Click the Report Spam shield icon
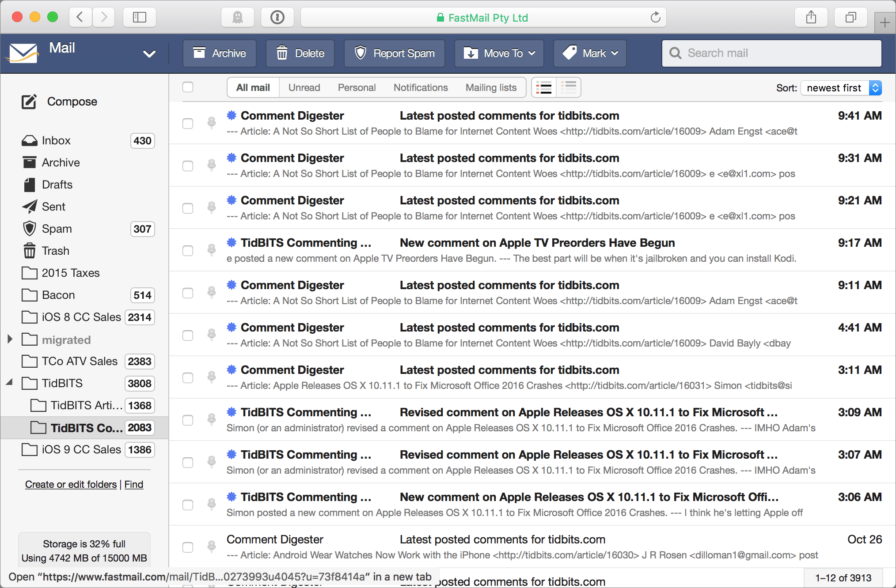The width and height of the screenshot is (896, 588). 361,53
